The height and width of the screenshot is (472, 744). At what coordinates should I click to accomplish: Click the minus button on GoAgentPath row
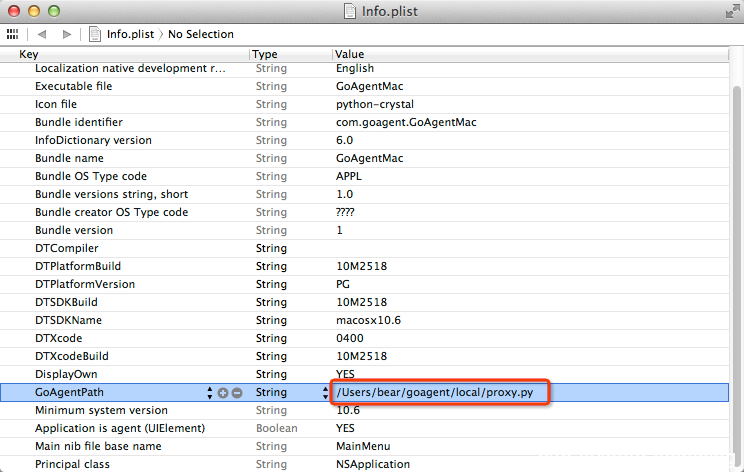(x=237, y=393)
